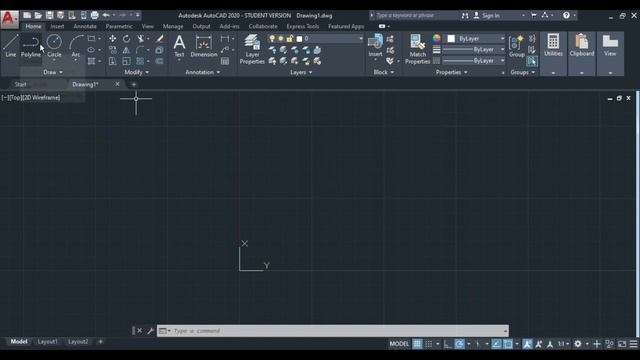Open the Manage ribbon tab

click(173, 26)
